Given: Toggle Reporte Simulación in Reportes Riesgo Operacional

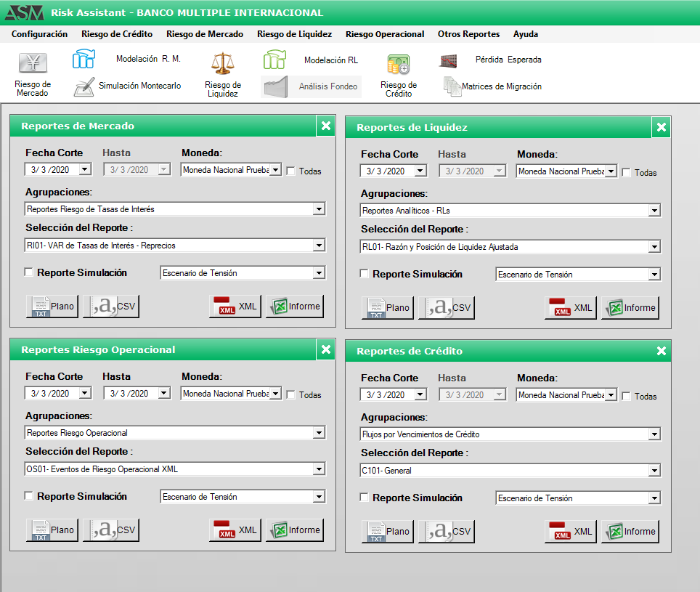Looking at the screenshot, I should [29, 496].
